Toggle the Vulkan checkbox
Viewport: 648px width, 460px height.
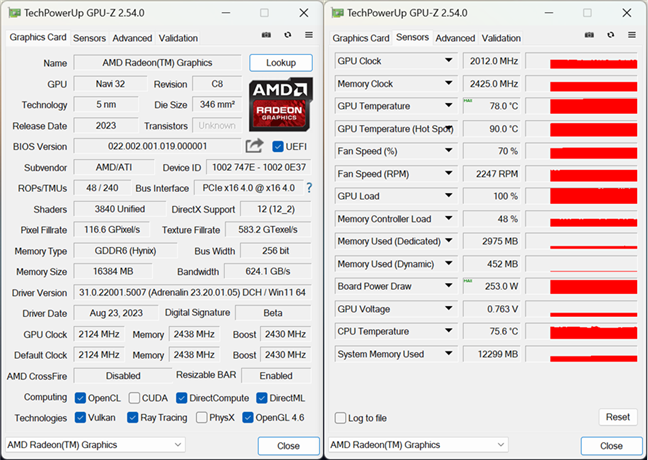80,417
